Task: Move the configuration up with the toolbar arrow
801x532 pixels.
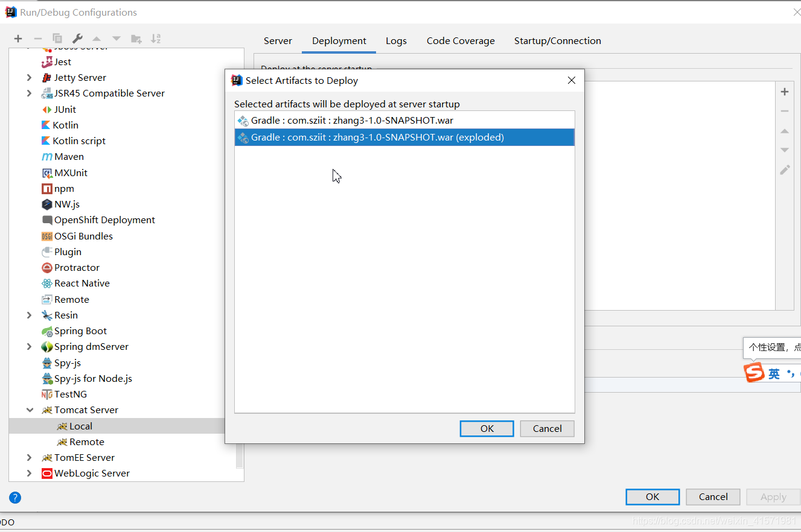Action: (97, 39)
